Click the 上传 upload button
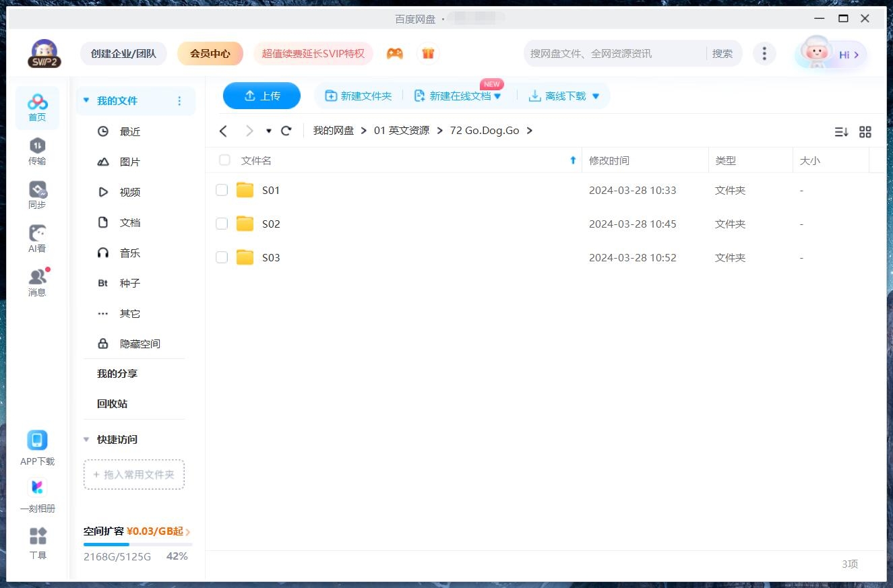 pos(261,96)
